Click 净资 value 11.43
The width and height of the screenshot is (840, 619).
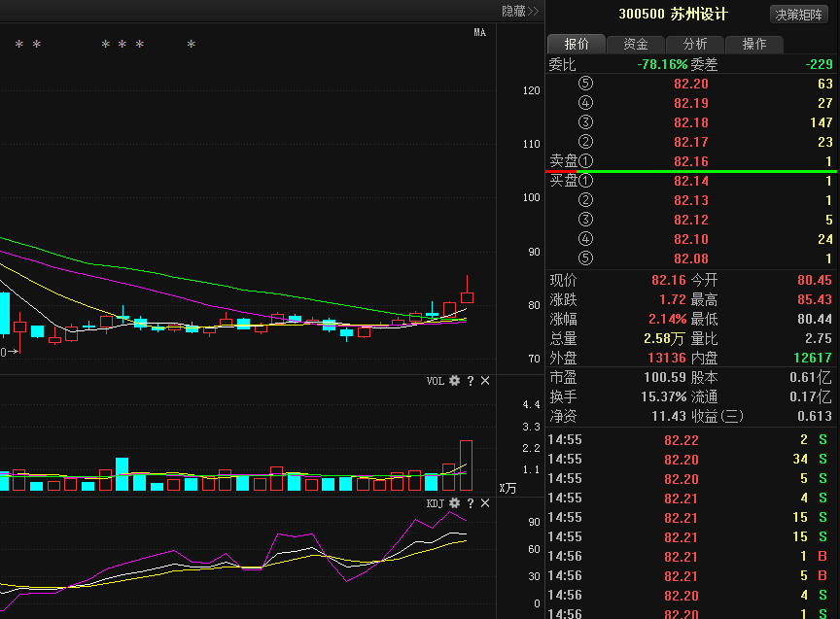coord(669,416)
